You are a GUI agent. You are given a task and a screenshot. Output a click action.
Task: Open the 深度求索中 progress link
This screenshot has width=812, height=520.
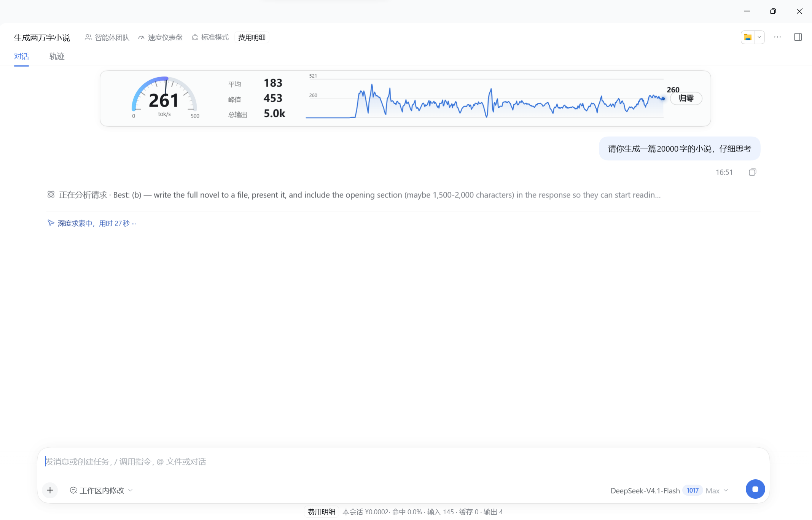tap(92, 223)
